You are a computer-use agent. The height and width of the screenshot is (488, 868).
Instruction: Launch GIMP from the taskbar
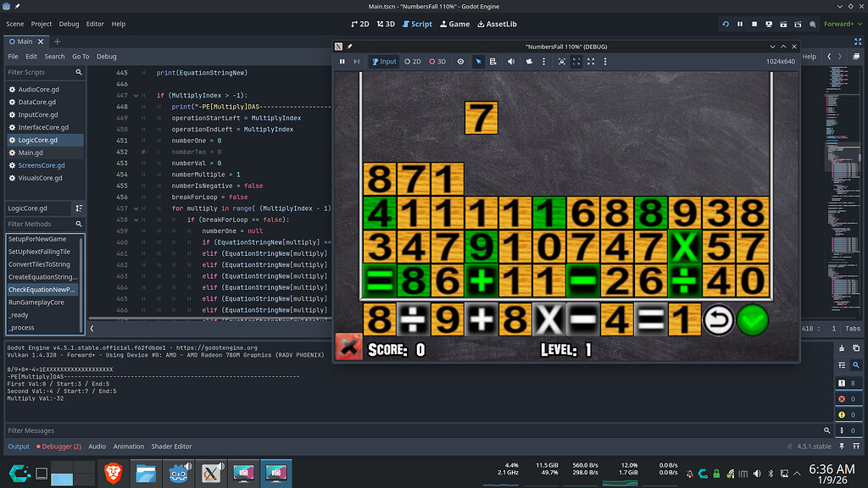(x=211, y=473)
